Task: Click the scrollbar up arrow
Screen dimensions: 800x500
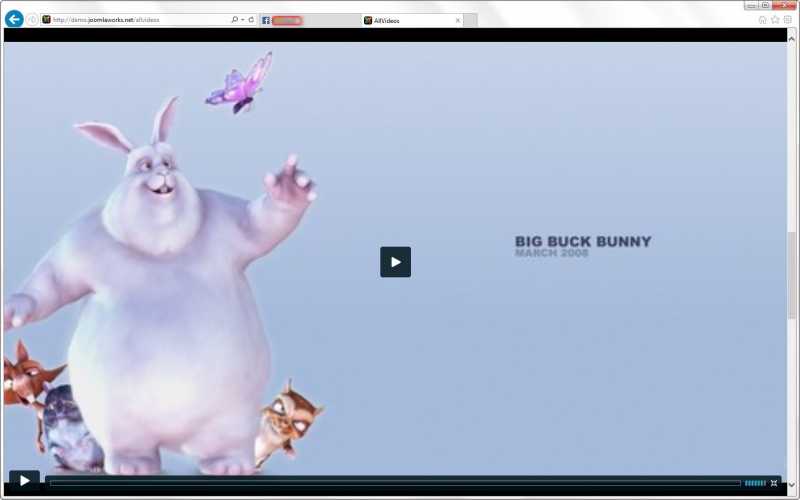Action: click(792, 38)
